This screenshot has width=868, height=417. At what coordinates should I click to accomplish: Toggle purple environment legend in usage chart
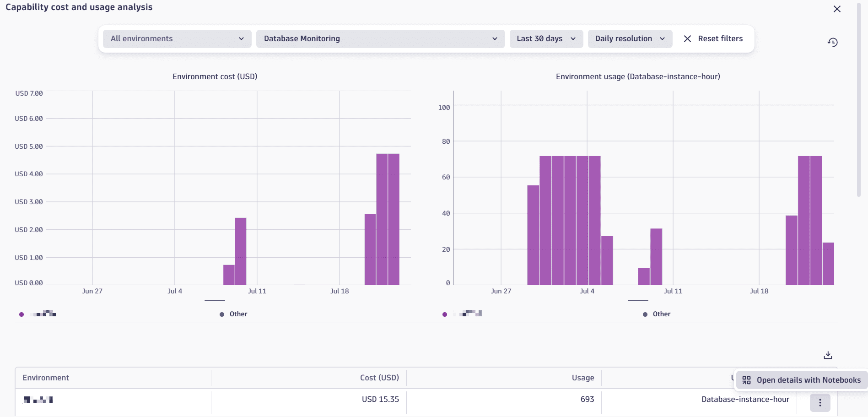click(x=462, y=314)
